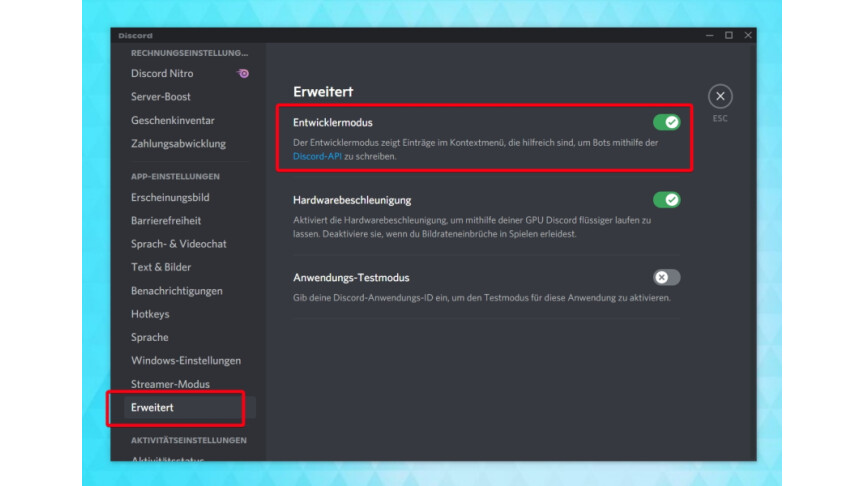The image size is (864, 486).
Task: Open the Discord-API link
Action: coord(317,156)
